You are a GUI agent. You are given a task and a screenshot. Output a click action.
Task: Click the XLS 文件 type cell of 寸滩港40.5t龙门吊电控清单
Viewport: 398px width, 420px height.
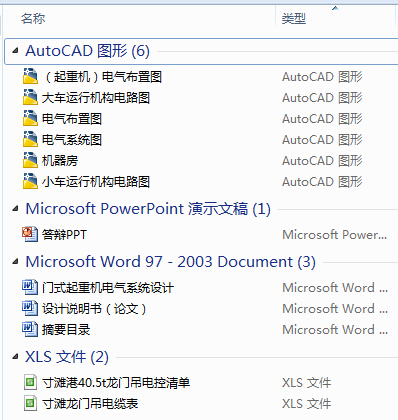pyautogui.click(x=307, y=383)
